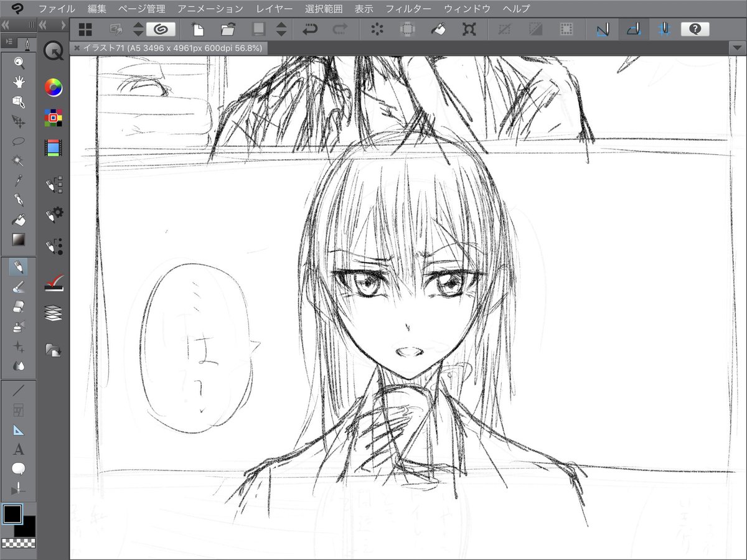Select the lasso Selection tool
Image resolution: width=747 pixels, height=560 pixels.
tap(18, 141)
